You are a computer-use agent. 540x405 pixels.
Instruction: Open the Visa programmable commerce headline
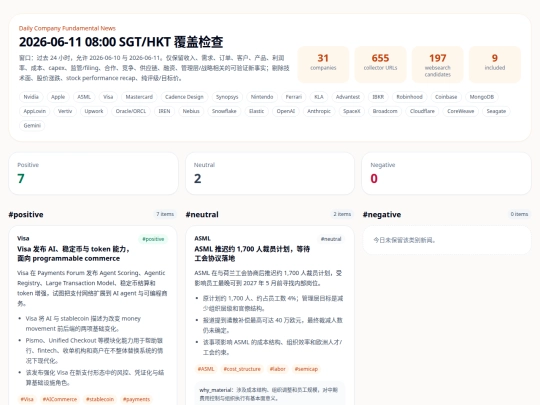click(x=73, y=254)
